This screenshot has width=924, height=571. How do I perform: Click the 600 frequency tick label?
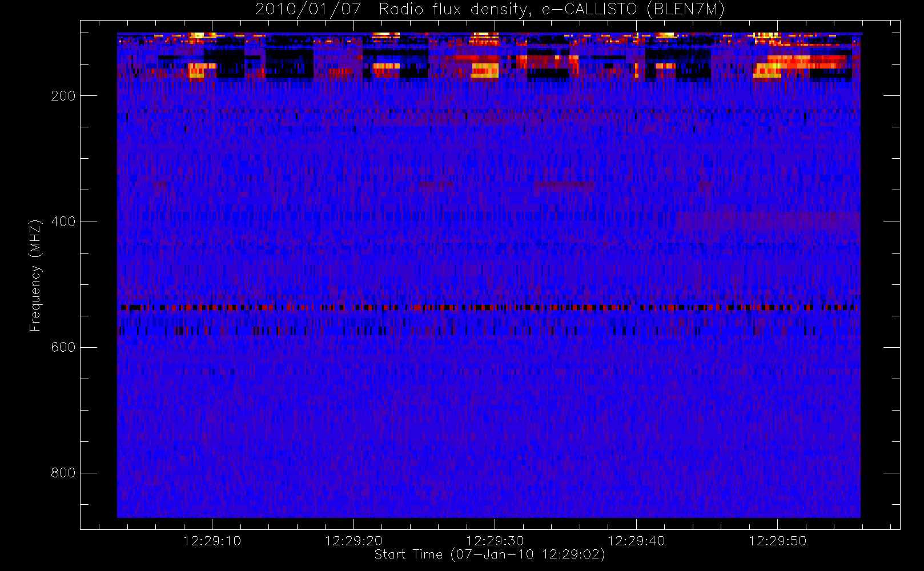coord(63,347)
